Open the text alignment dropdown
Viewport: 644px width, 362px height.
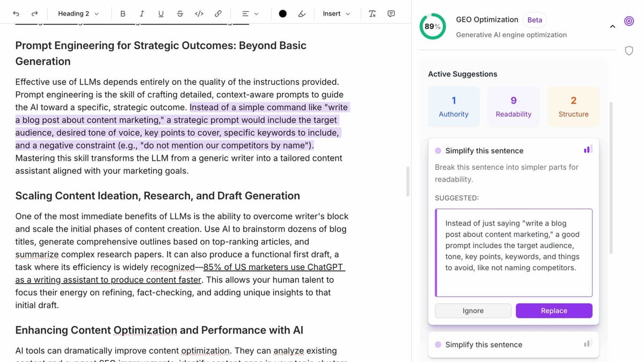pyautogui.click(x=250, y=13)
